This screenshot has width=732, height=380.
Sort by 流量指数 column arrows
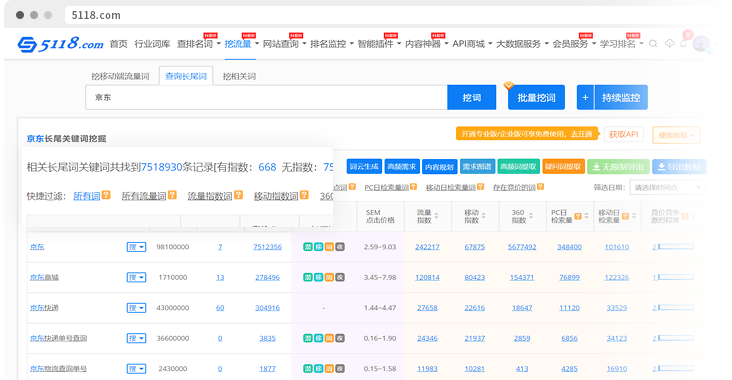436,216
